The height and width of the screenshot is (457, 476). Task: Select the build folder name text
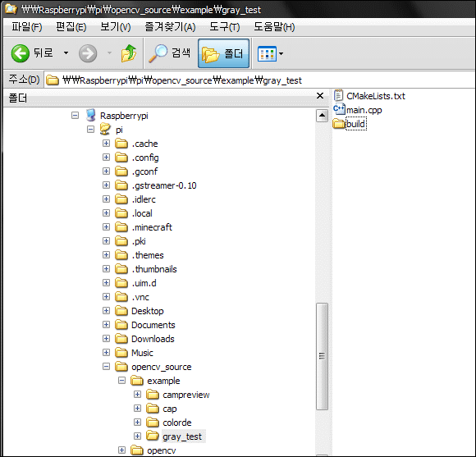356,124
